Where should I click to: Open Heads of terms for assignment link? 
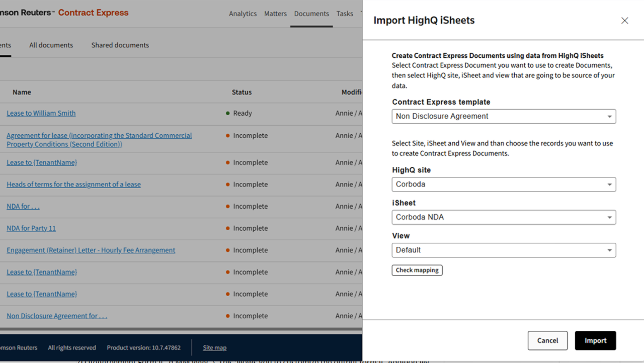coord(73,185)
